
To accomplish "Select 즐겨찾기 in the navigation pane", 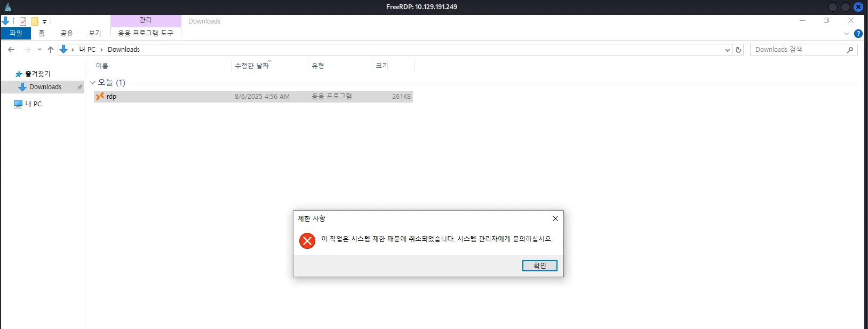I will (x=38, y=74).
